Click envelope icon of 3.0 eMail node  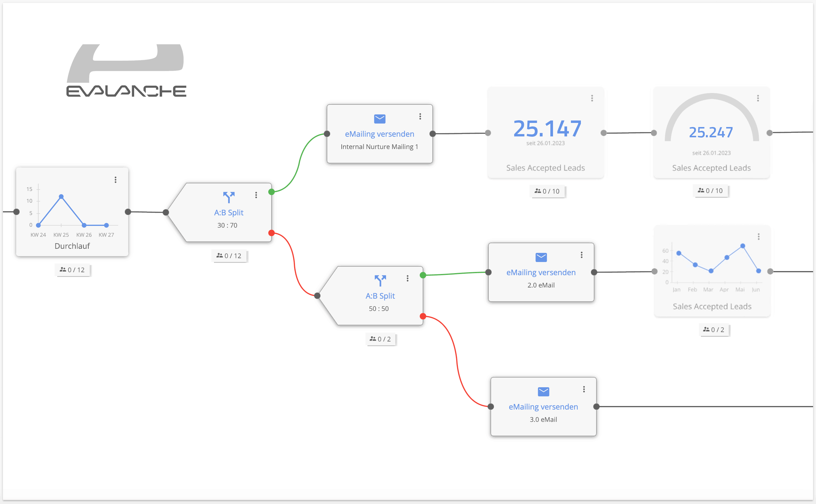point(543,391)
